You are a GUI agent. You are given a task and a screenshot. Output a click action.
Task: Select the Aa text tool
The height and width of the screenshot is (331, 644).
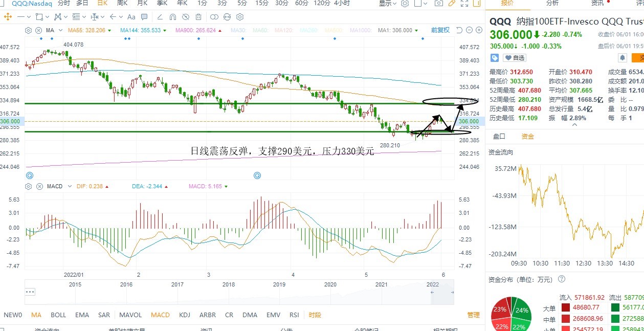[x=131, y=17]
